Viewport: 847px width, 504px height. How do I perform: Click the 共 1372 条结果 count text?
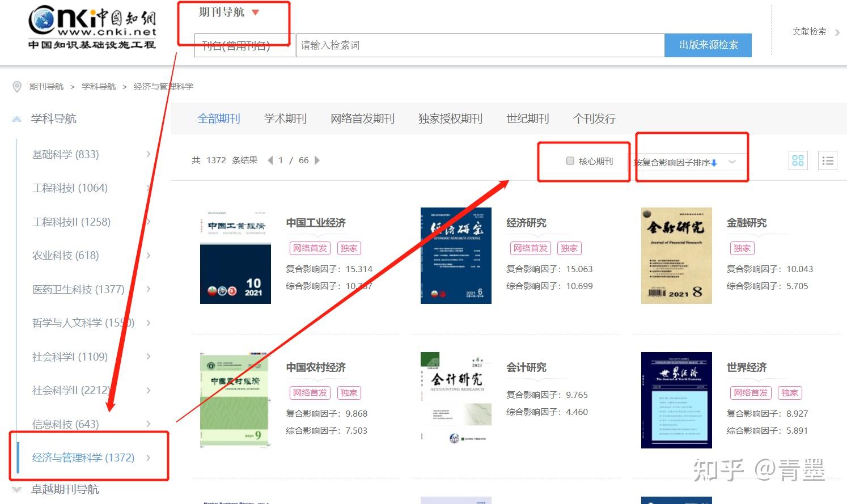click(225, 160)
